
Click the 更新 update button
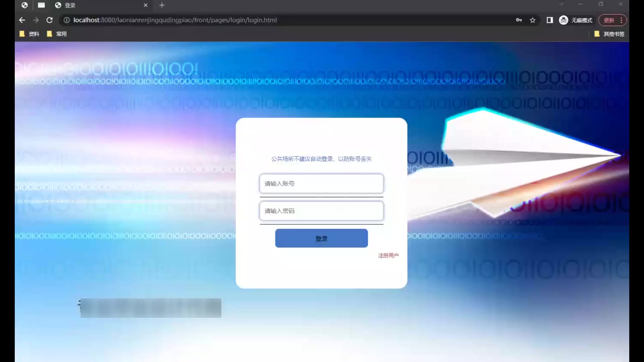[608, 20]
